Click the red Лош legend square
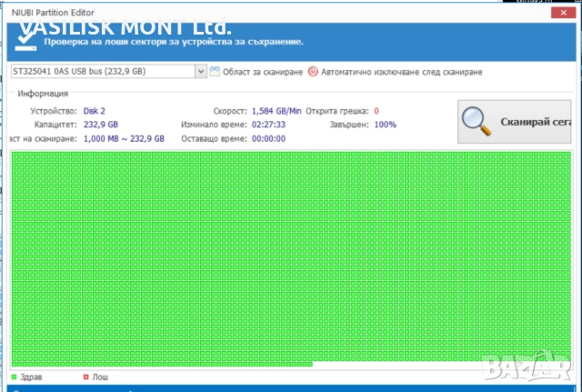This screenshot has width=582, height=392. (x=85, y=377)
